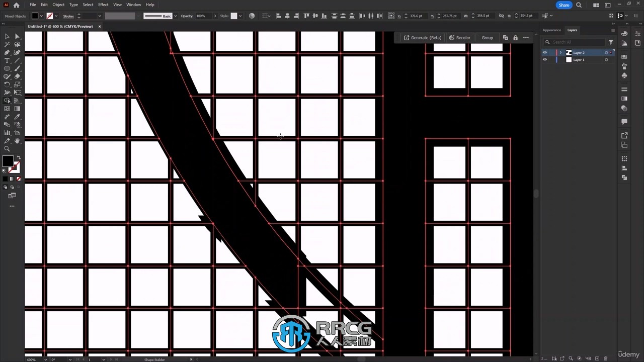This screenshot has width=644, height=362.
Task: Open stroke weight dropdown
Action: 100,16
